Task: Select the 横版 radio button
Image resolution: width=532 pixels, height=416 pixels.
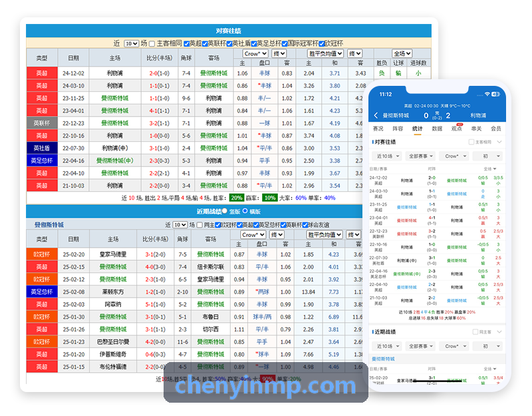Action: tap(245, 211)
